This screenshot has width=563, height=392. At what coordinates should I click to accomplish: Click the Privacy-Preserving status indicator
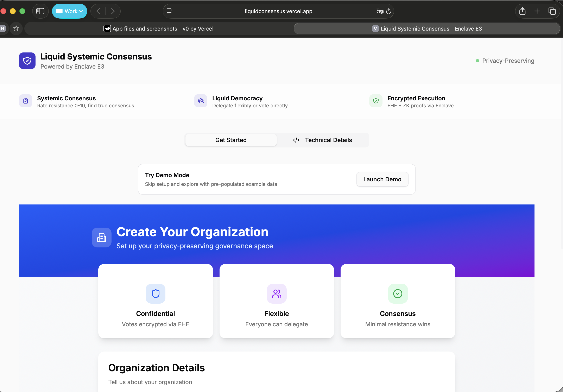click(x=505, y=61)
